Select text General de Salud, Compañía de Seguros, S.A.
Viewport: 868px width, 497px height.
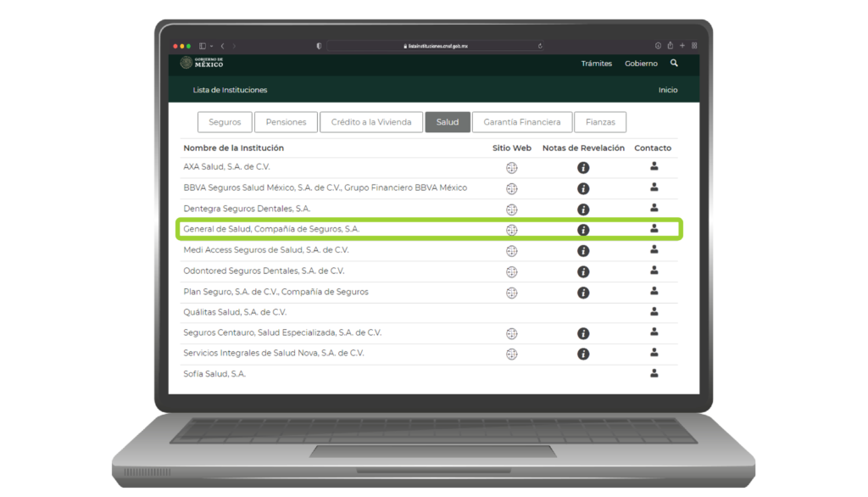pos(271,229)
